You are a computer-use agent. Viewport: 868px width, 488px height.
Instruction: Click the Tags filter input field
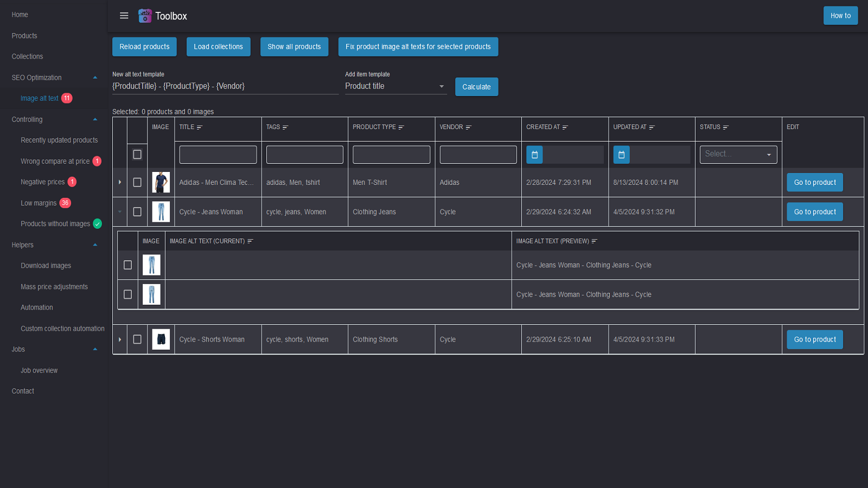(304, 155)
